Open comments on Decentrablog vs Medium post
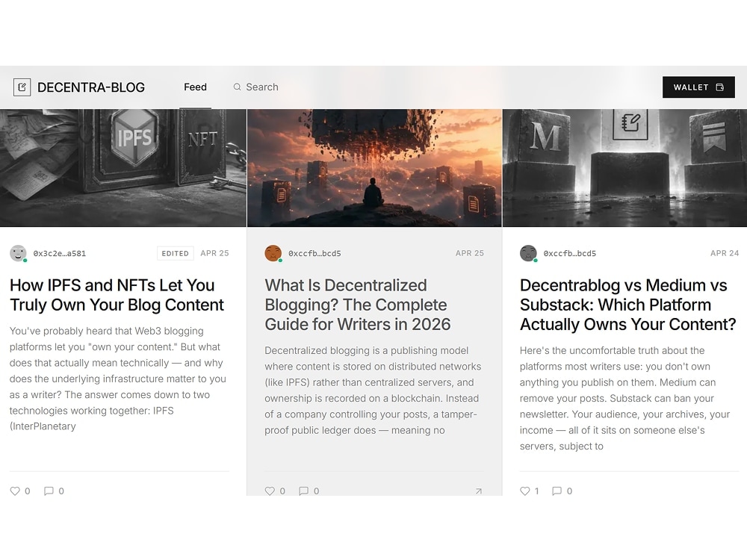This screenshot has height=560, width=747. click(557, 491)
